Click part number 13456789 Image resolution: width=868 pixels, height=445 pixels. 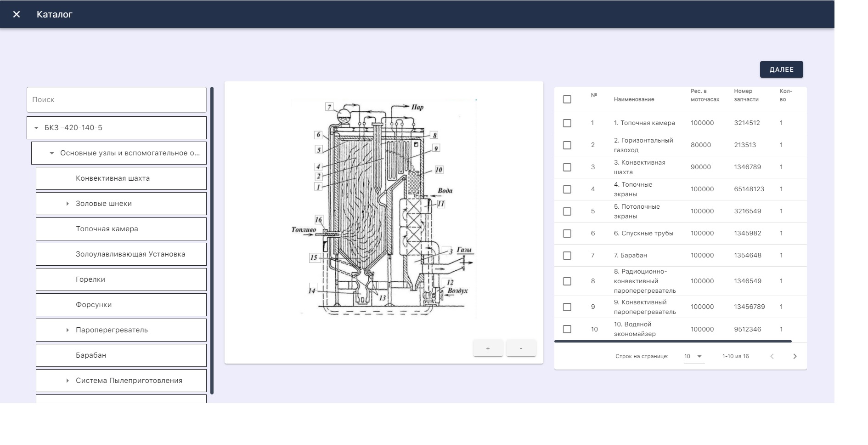click(750, 307)
